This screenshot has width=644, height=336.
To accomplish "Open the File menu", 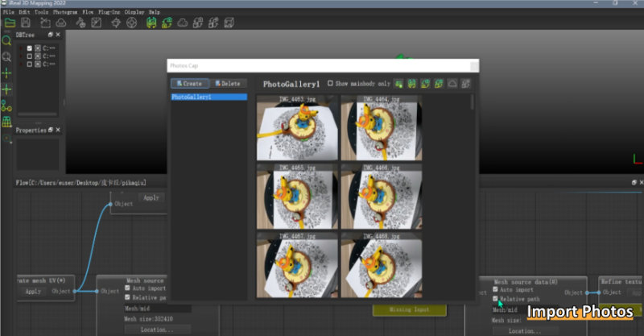I will pos(9,12).
